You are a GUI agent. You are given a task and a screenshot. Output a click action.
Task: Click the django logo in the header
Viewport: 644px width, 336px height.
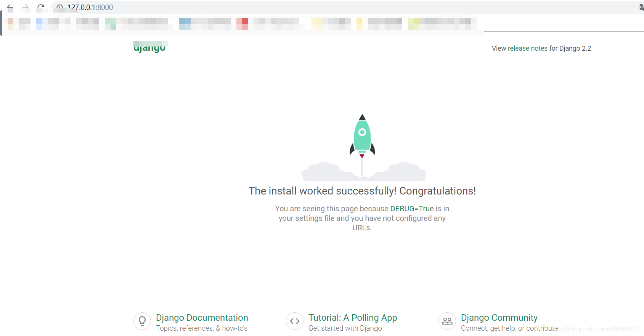click(x=150, y=47)
